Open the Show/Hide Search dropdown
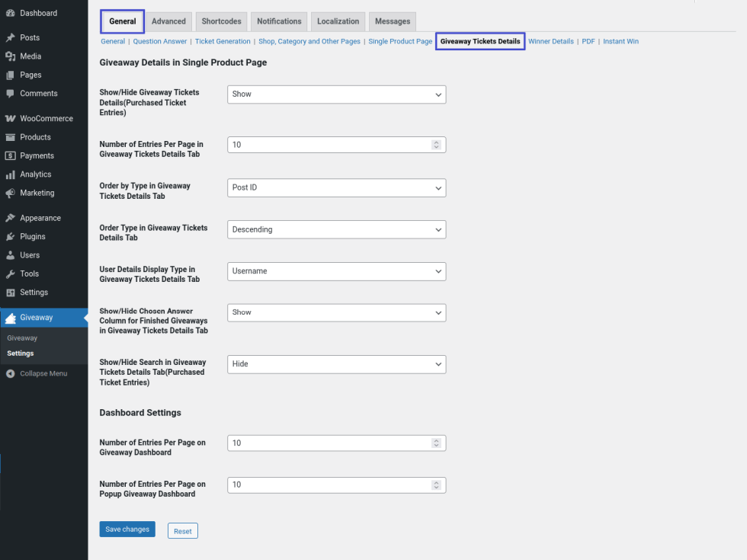This screenshot has height=560, width=747. (x=336, y=364)
